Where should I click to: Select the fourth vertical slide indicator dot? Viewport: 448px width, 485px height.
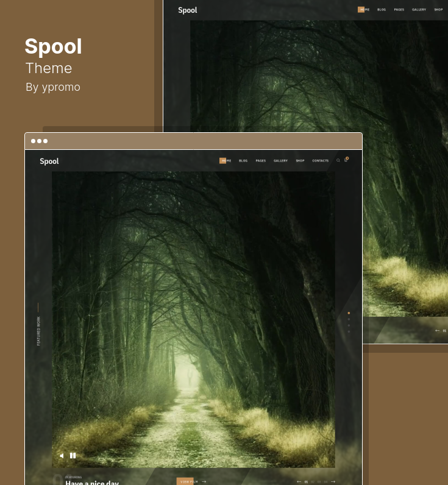(x=349, y=331)
